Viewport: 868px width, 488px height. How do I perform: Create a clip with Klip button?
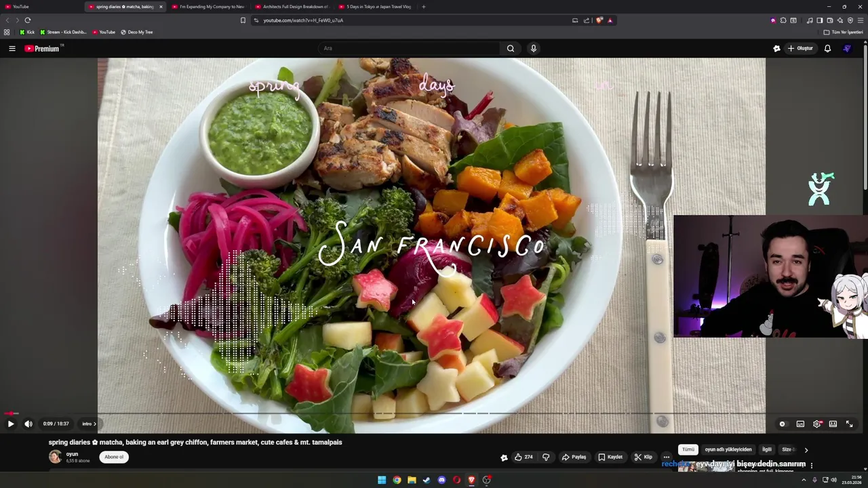tap(644, 457)
